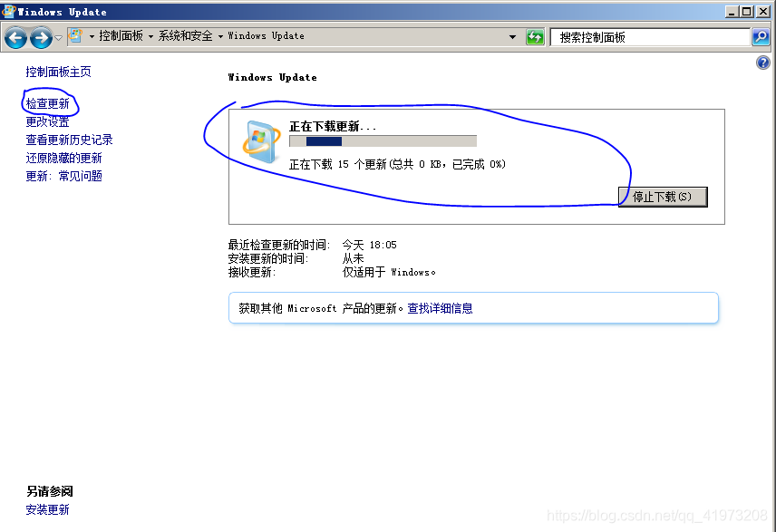776x532 pixels.
Task: Click 检查更新 in the sidebar
Action: click(x=47, y=103)
